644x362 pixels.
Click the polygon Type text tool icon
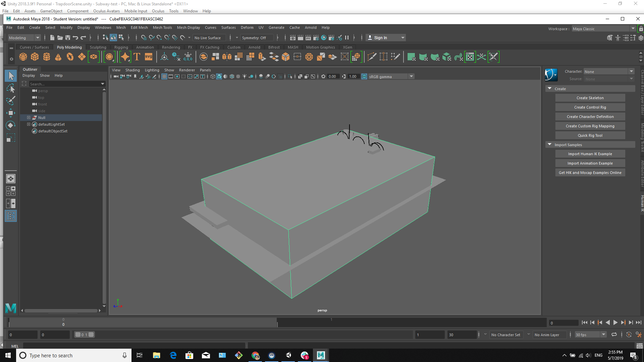click(137, 57)
